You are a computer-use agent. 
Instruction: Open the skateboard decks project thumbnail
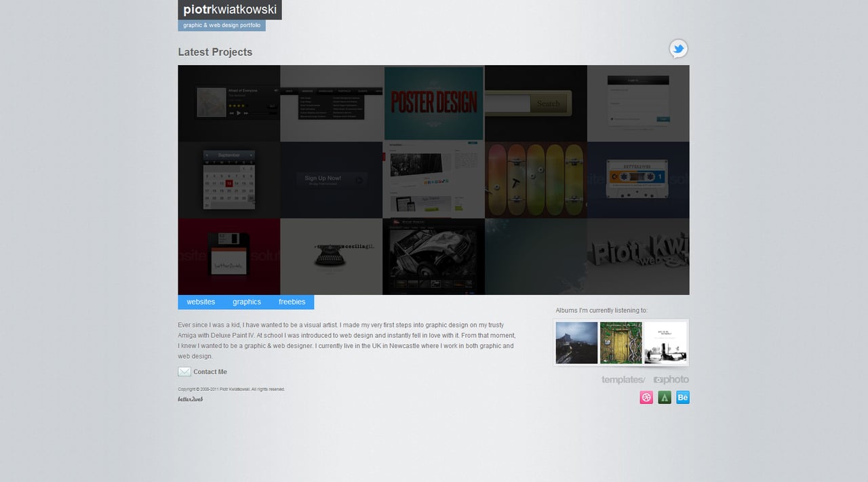(536, 180)
